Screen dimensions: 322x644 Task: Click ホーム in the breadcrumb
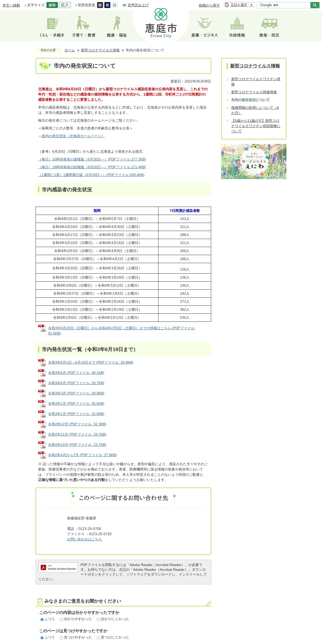[x=70, y=50]
